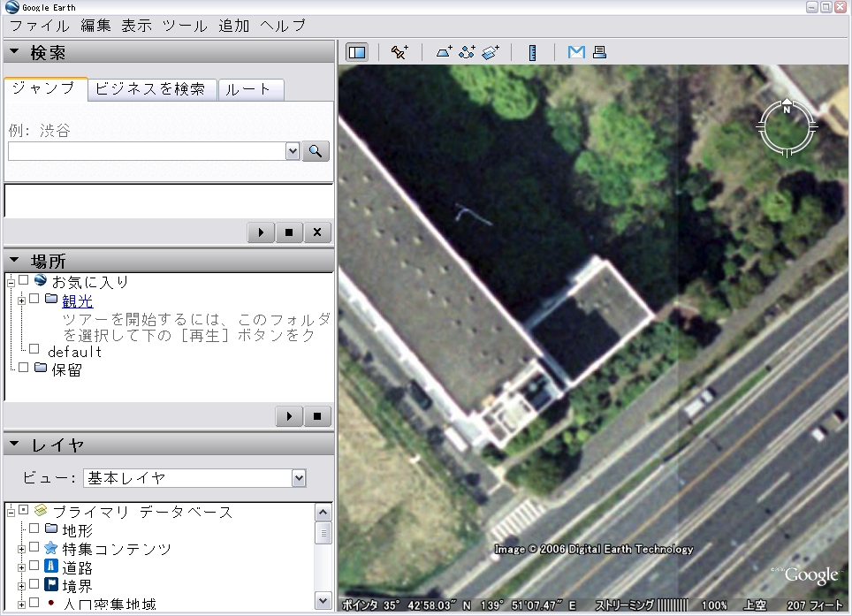This screenshot has height=616, width=852.
Task: Stop the Places tour
Action: [x=317, y=416]
